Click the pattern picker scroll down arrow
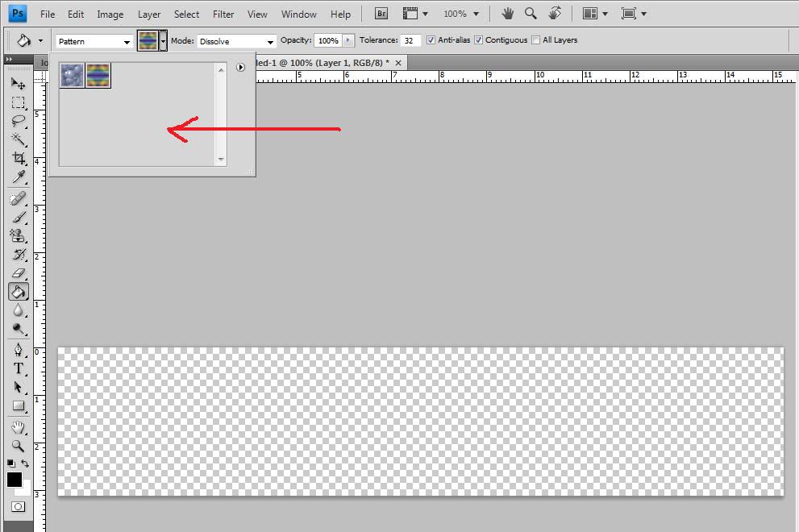Screen dimensions: 799x532 [221, 159]
